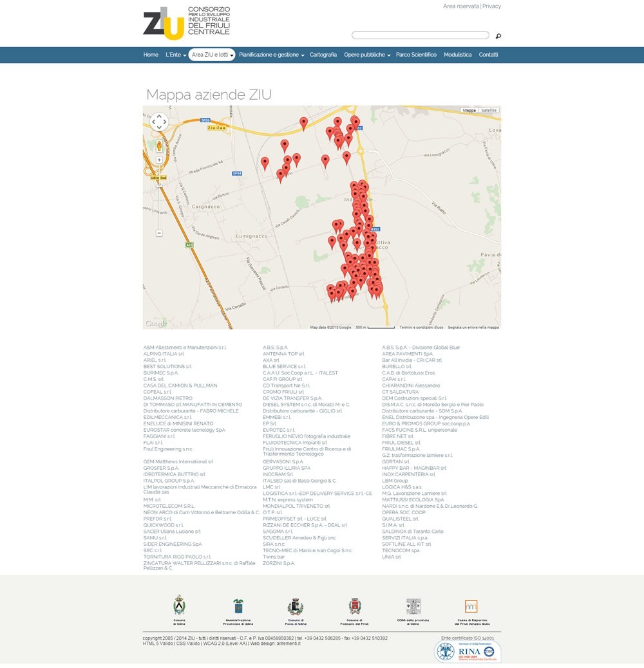Open the Cartografia menu item
Screen dimensions: 644x668
323,55
